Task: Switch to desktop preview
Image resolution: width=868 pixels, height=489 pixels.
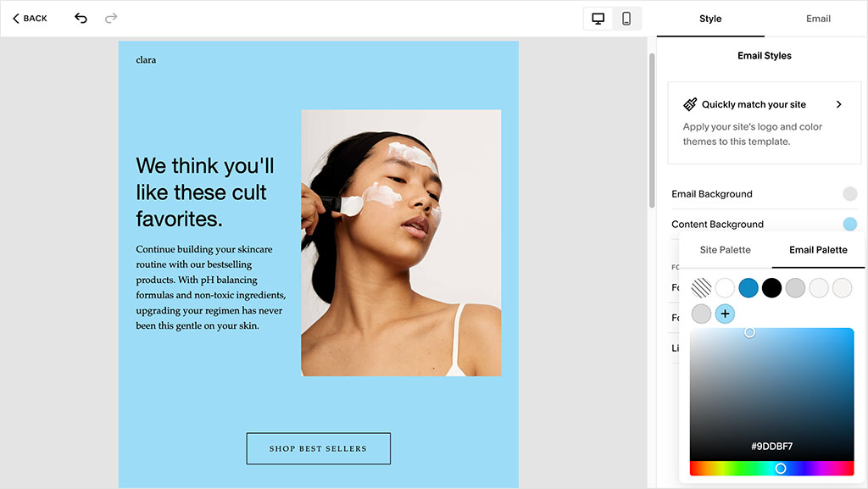Action: (x=598, y=19)
